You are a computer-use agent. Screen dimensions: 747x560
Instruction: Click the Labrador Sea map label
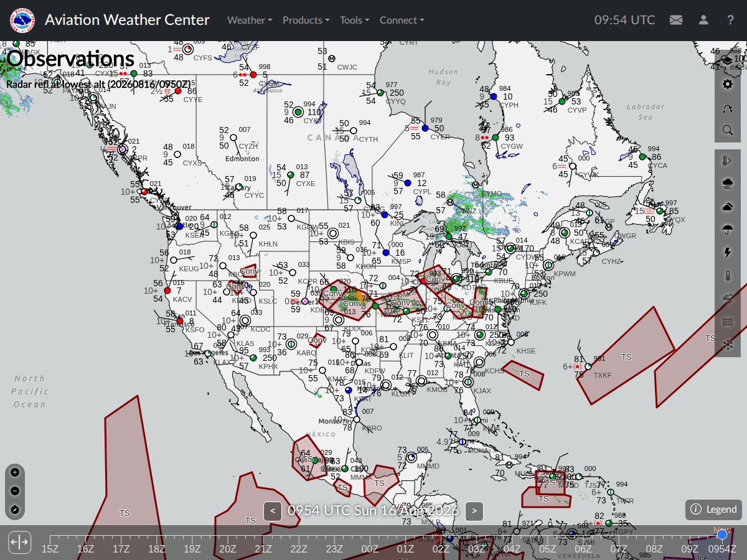coord(646,112)
